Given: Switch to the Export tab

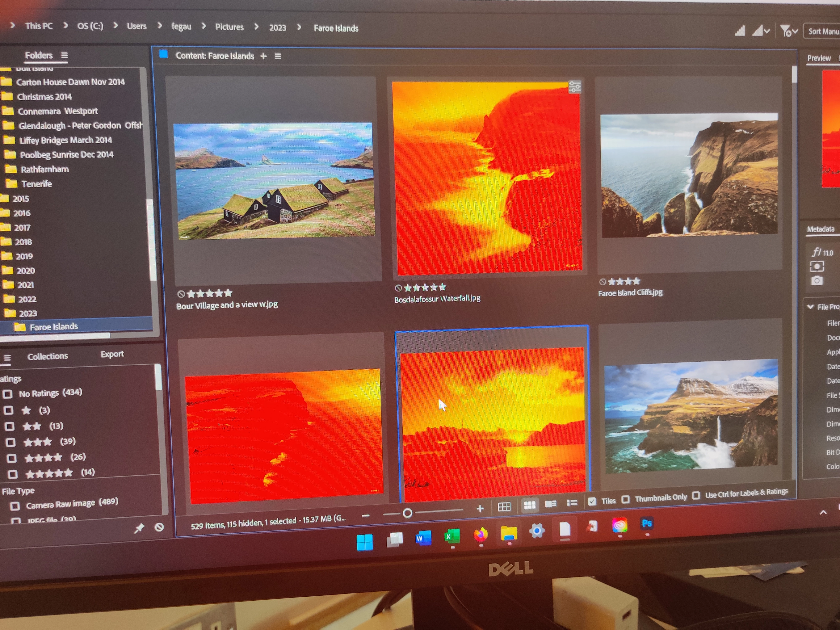Looking at the screenshot, I should (x=112, y=354).
